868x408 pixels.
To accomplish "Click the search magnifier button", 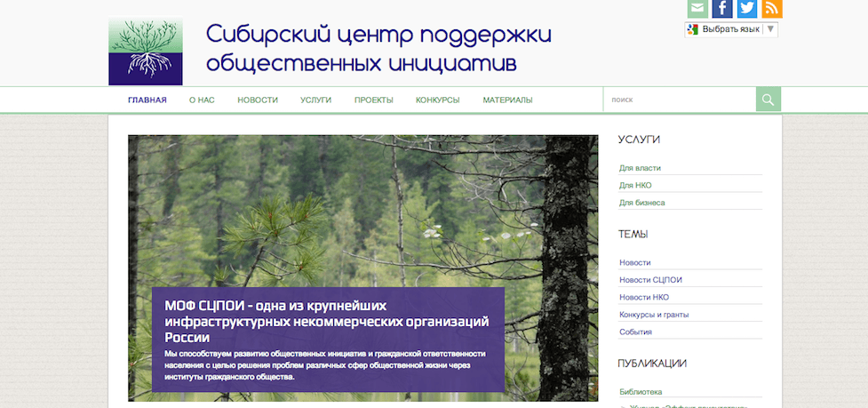I will (x=768, y=100).
